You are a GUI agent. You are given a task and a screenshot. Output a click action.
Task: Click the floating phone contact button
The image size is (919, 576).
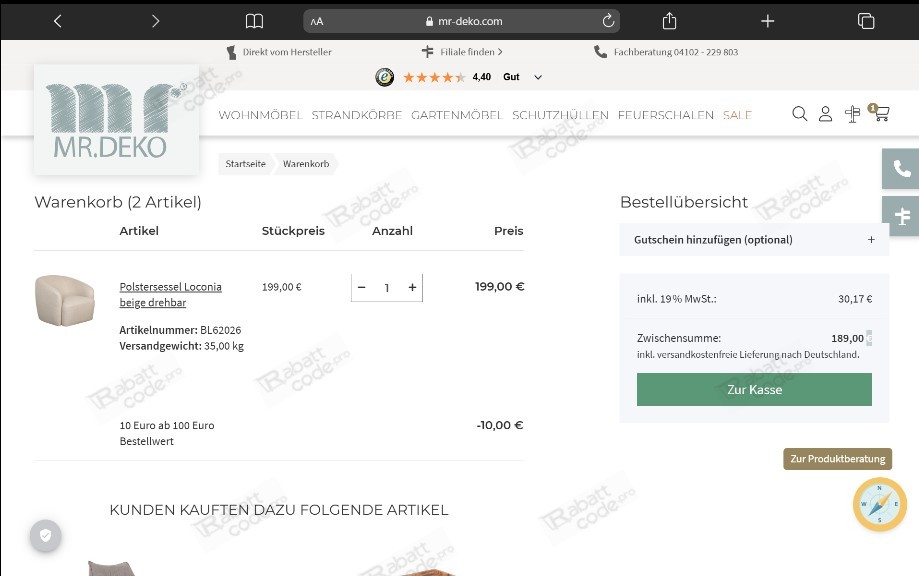[901, 169]
